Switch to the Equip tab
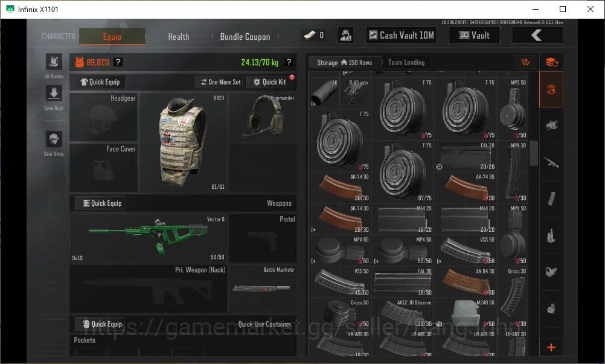The image size is (605, 364). (x=112, y=37)
